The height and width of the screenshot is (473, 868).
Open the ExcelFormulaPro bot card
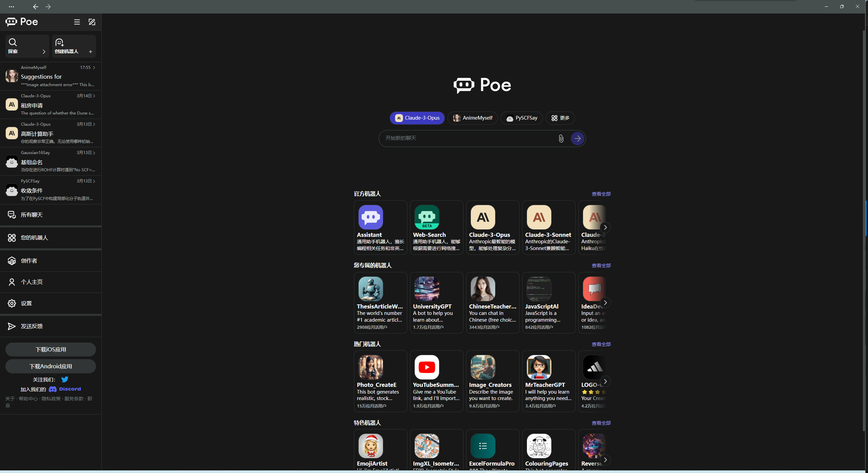click(x=492, y=450)
